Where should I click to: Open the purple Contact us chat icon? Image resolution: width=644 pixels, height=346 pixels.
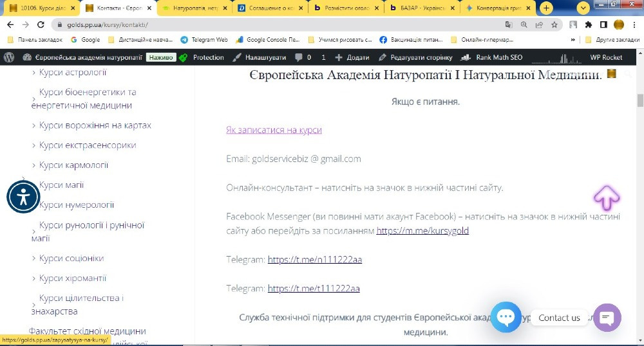pyautogui.click(x=607, y=317)
